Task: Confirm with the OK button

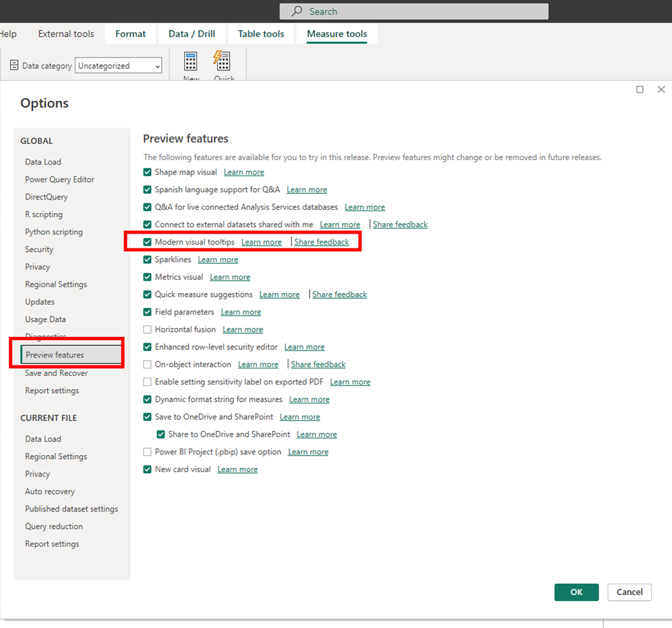Action: 577,592
